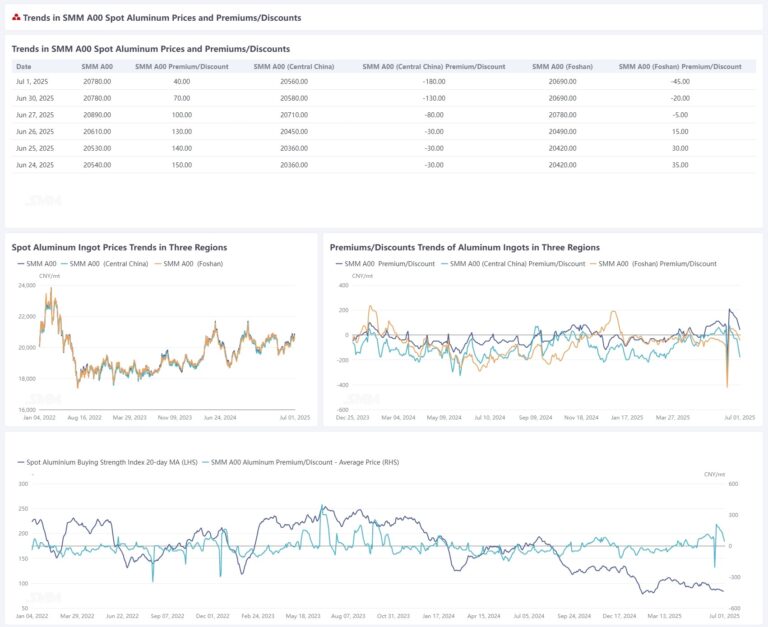768x627 pixels.
Task: Click the -180.00 Central China discount cell
Action: (x=434, y=81)
